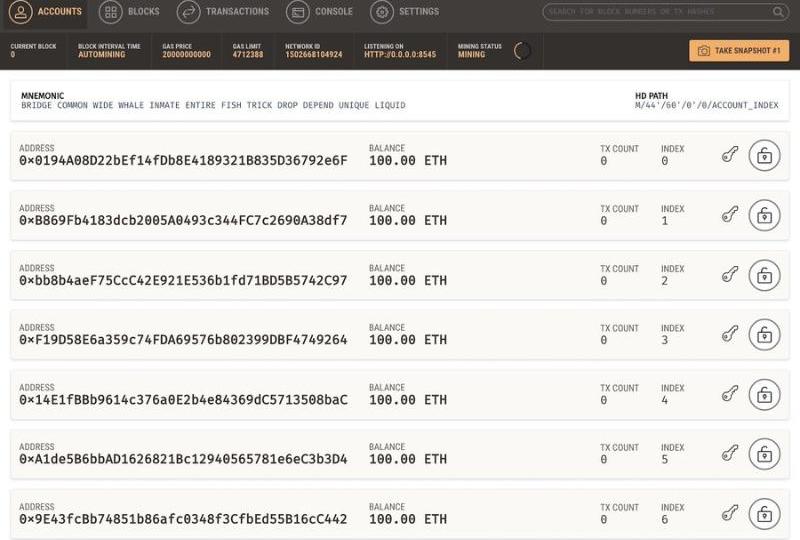Screen dimensions: 800x540
Task: Reveal key of address 0xbb8b4aeF75Cc
Action: [730, 275]
